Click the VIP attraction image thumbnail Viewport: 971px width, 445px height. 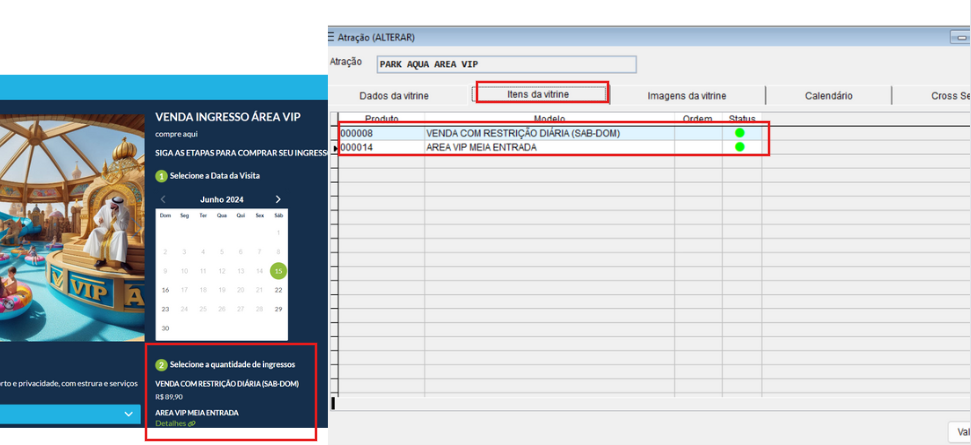click(70, 230)
